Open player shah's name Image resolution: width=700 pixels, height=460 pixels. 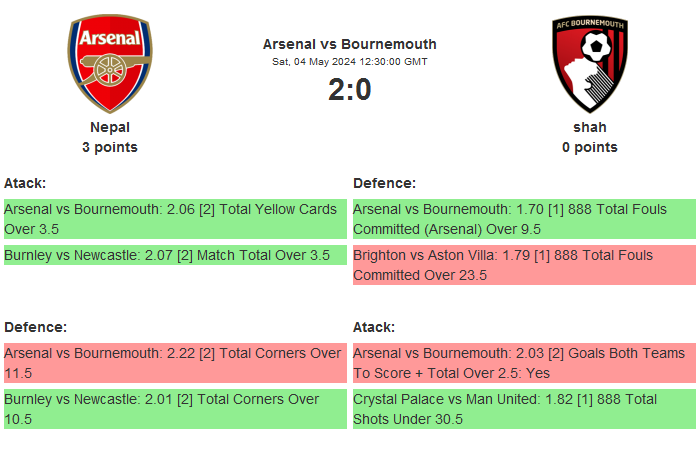click(x=589, y=127)
